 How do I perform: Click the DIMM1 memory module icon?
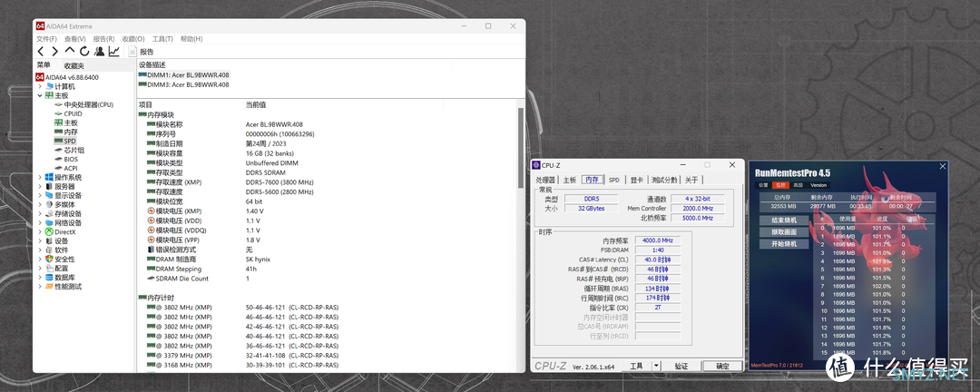[x=142, y=74]
